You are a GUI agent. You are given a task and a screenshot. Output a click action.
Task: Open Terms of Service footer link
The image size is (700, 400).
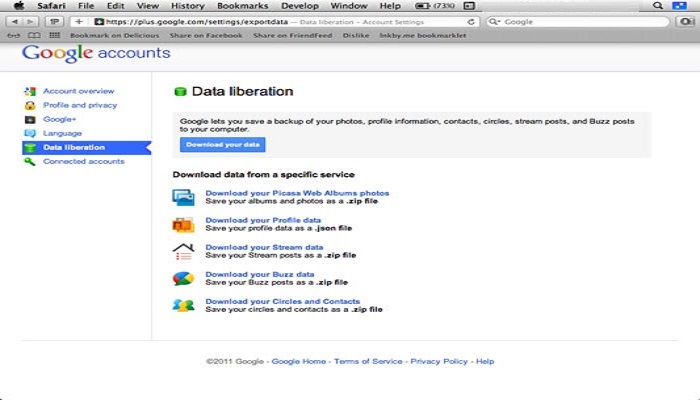coord(368,362)
